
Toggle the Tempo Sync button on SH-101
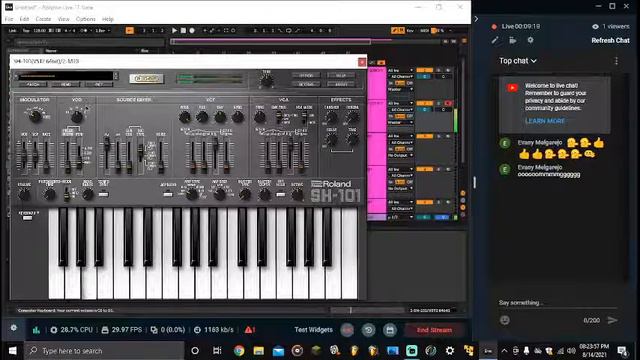103,194
